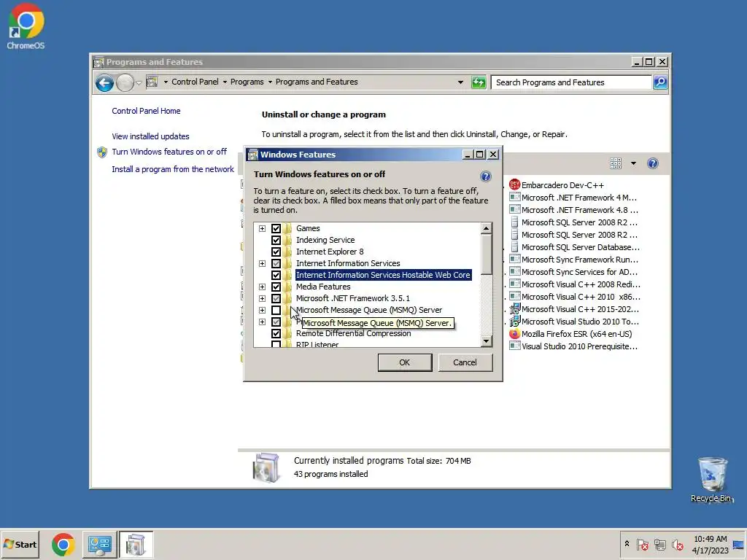Expand the Games feature node
The width and height of the screenshot is (747, 560).
262,228
